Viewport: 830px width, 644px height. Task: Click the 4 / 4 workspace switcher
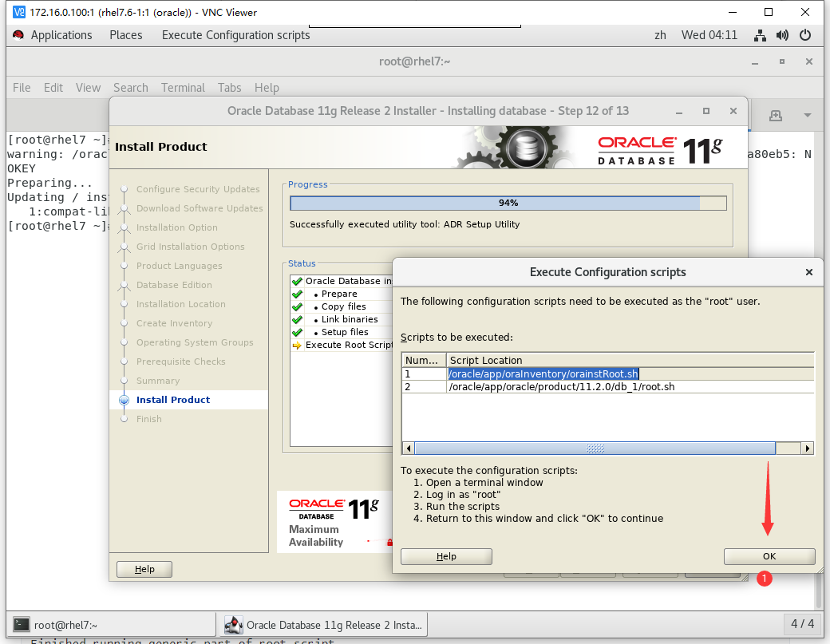[803, 624]
